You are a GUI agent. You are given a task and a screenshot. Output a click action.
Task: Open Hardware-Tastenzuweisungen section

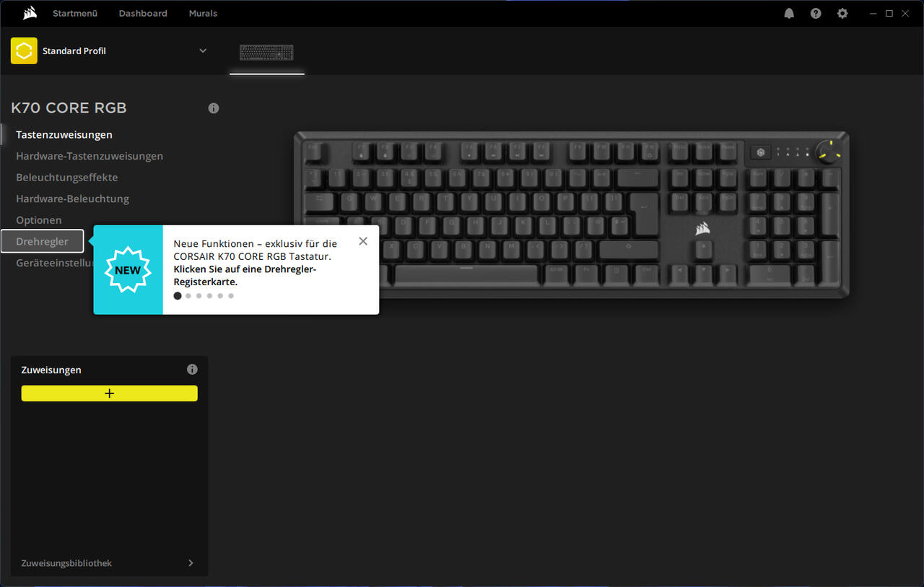coord(90,156)
